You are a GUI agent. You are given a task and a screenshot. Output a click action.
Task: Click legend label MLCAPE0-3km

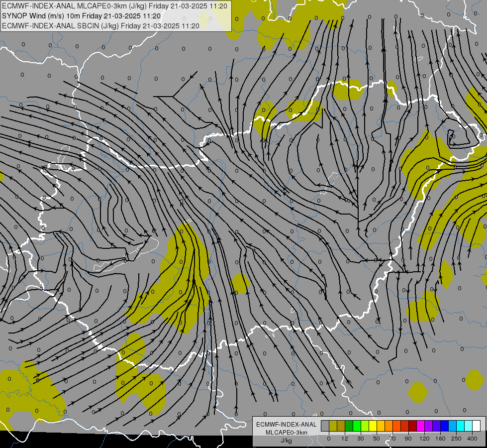[287, 433]
